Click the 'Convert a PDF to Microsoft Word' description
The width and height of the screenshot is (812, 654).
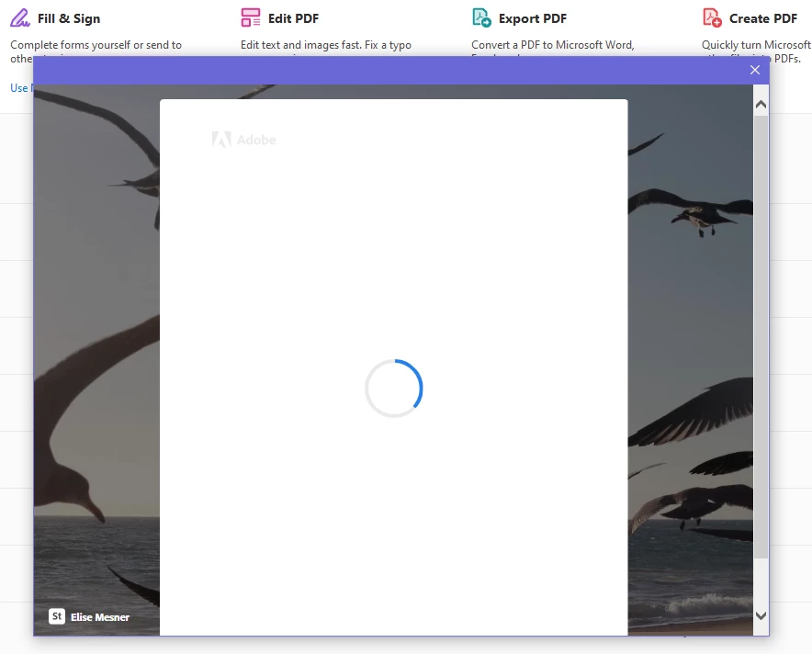553,45
